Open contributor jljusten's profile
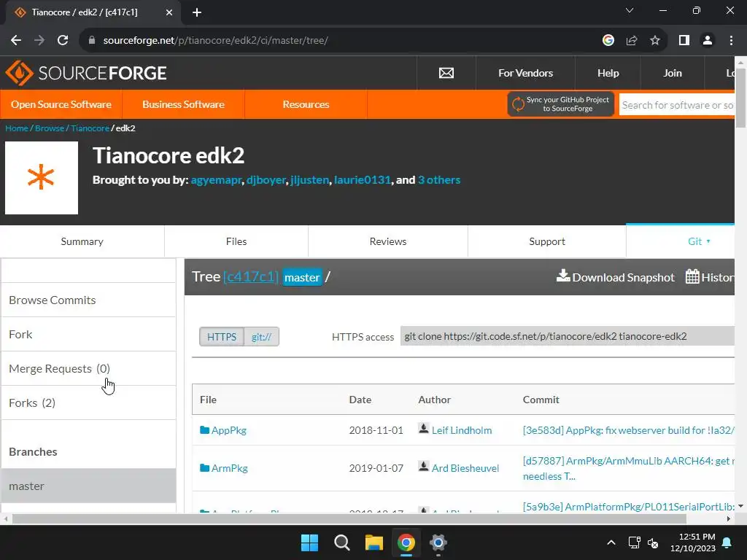 coord(309,180)
